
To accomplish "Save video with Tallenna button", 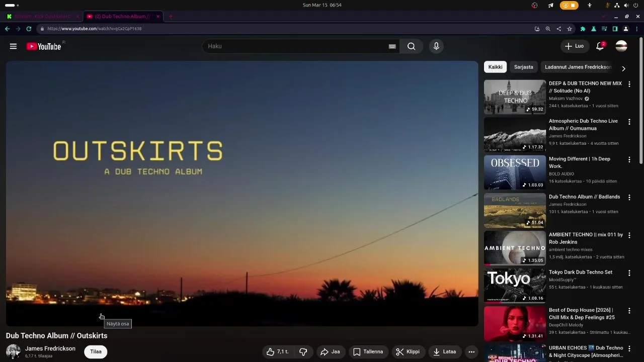I will [x=368, y=352].
